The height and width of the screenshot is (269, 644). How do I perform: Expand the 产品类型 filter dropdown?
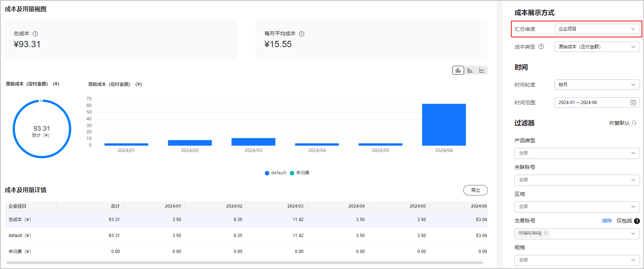[x=577, y=153]
